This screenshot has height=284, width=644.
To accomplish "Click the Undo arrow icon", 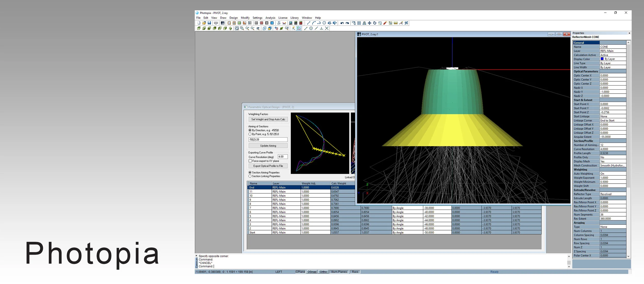I will click(x=342, y=23).
